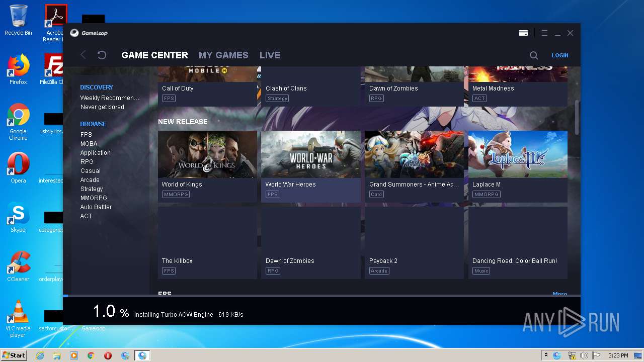Viewport: 644px width, 362px height.
Task: Open World War Heroes thumbnail
Action: [x=311, y=154]
